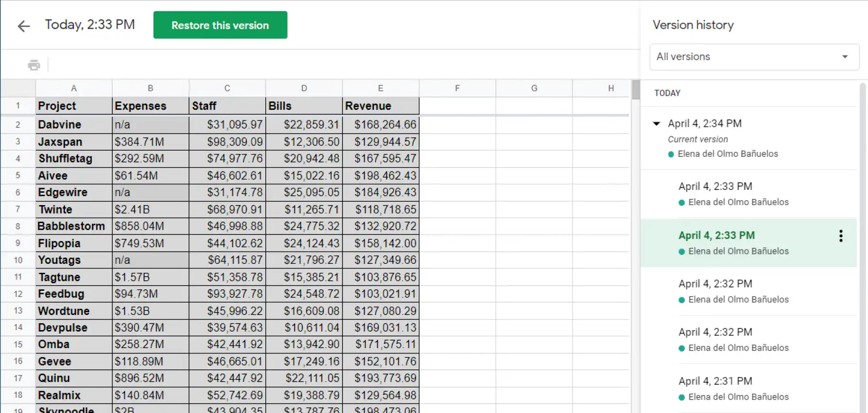Click the 'Jaxspan' cell

pos(74,142)
